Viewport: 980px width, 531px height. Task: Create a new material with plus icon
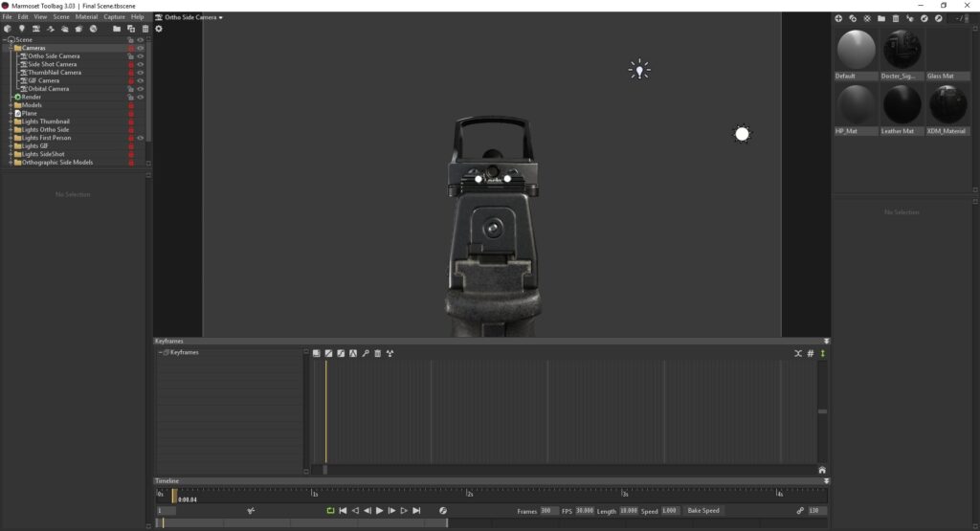[x=838, y=19]
